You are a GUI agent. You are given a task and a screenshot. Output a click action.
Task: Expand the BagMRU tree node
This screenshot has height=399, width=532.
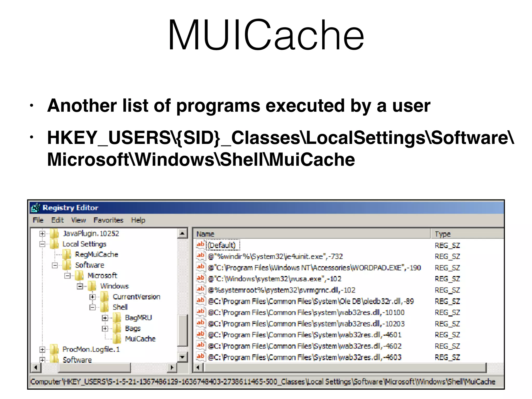point(105,318)
